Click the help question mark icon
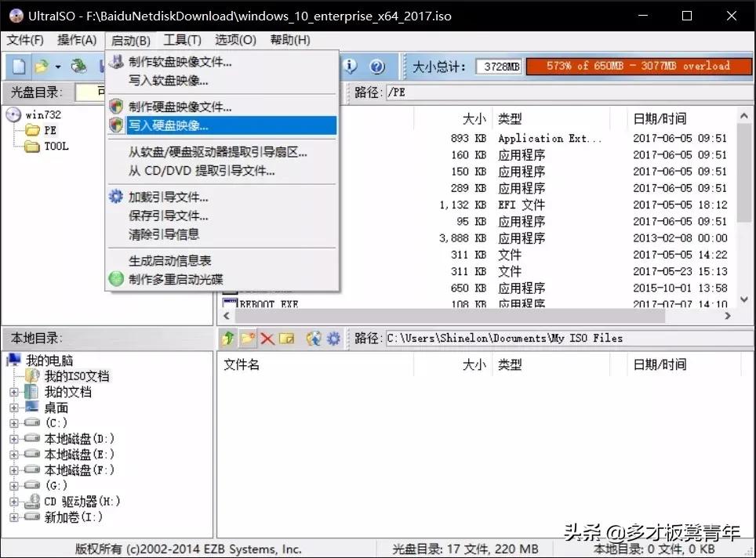The image size is (756, 558). [377, 66]
